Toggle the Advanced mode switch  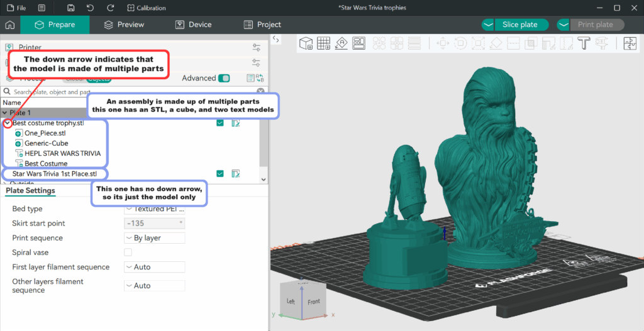click(224, 79)
